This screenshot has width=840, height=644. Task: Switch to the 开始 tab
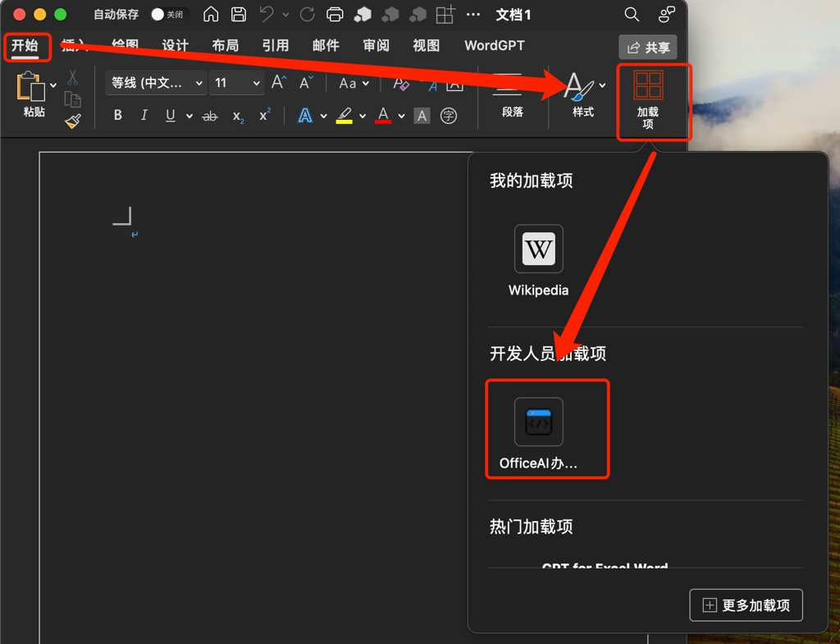(25, 46)
